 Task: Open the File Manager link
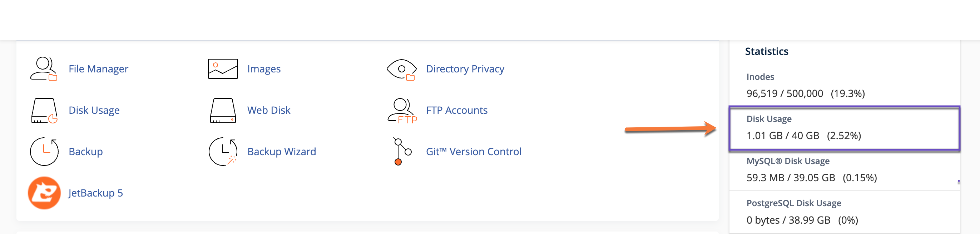click(98, 69)
